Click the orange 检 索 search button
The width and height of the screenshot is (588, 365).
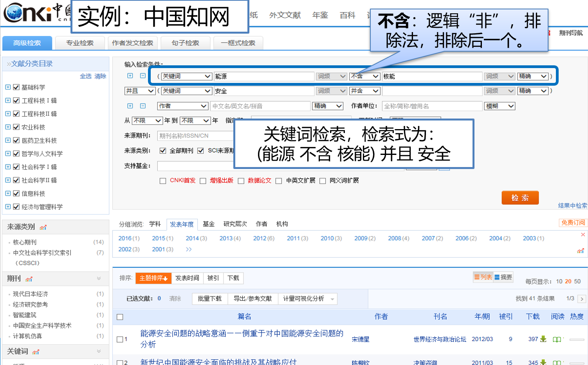tap(520, 198)
